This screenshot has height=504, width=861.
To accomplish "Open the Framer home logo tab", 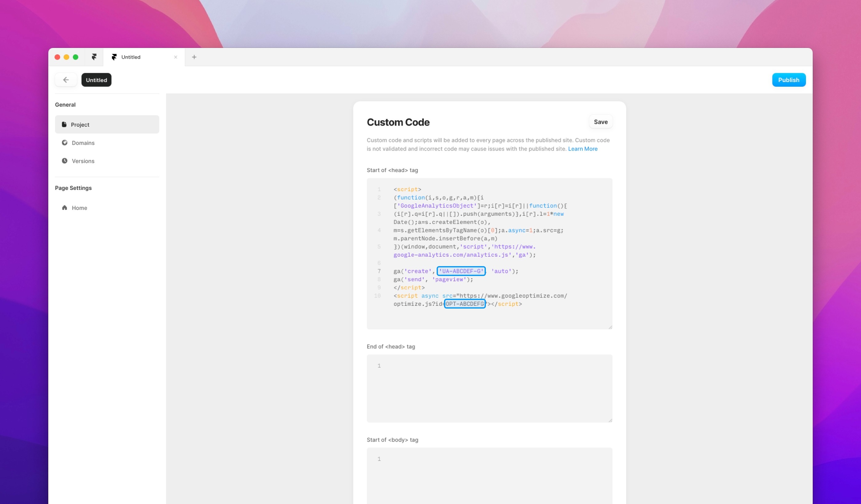I will [x=94, y=57].
